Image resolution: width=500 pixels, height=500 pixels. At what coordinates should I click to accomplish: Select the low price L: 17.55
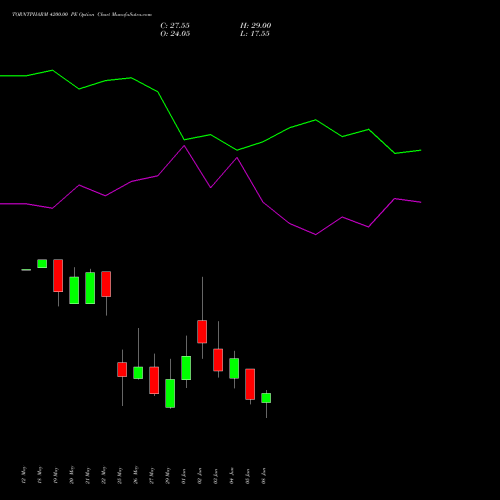[255, 34]
